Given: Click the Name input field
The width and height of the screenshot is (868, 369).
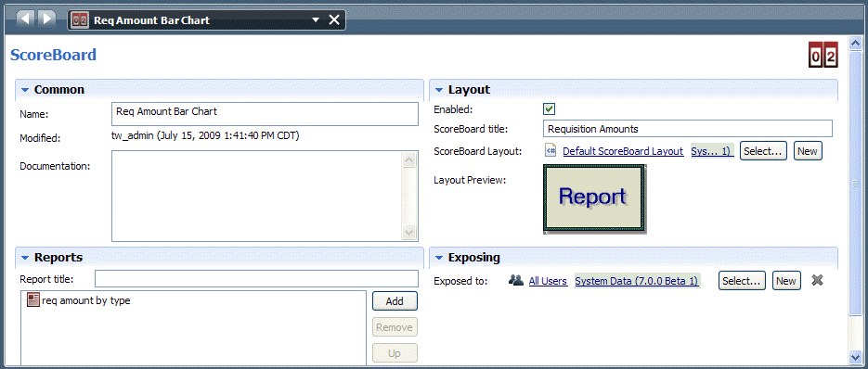Looking at the screenshot, I should tap(265, 114).
